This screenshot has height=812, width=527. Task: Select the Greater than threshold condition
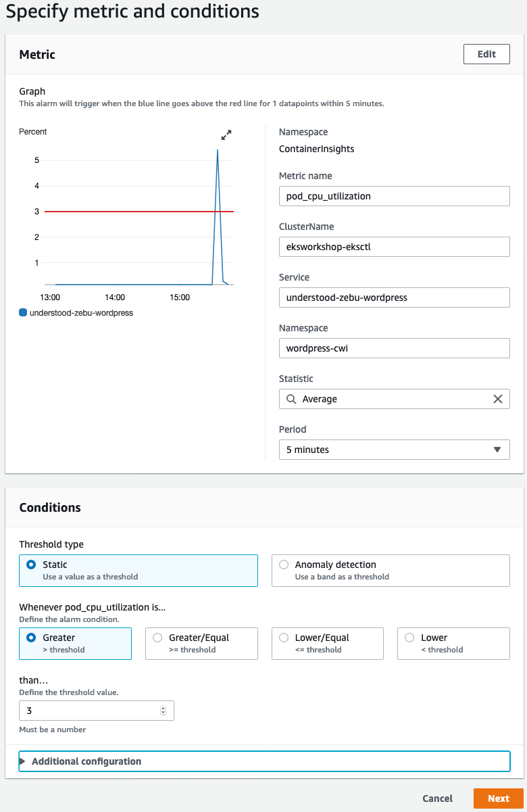point(31,638)
